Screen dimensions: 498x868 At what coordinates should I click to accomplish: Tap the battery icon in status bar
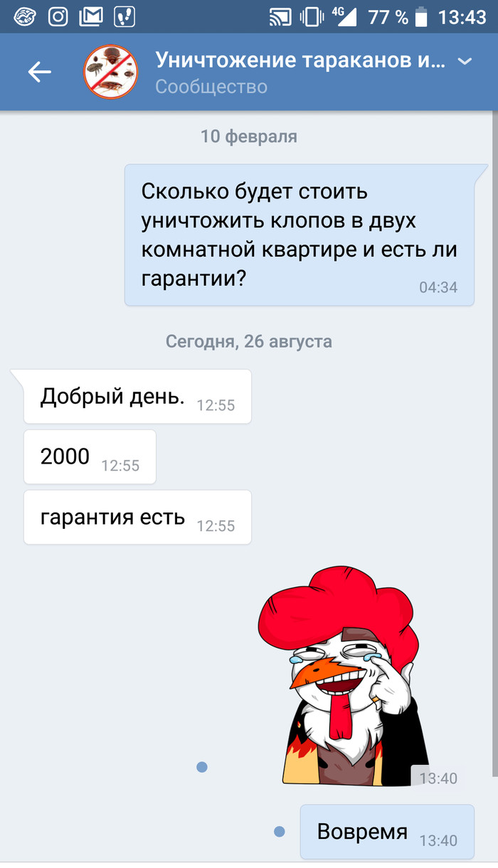point(423,16)
